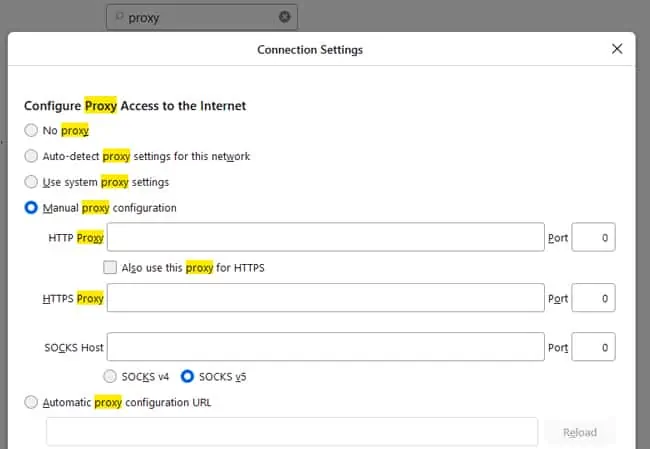
Task: Select the SOCKS v5 option
Action: pyautogui.click(x=187, y=376)
